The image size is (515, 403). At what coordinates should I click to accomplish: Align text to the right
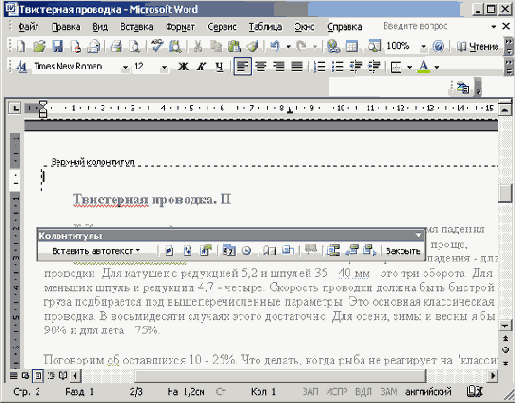[x=279, y=67]
